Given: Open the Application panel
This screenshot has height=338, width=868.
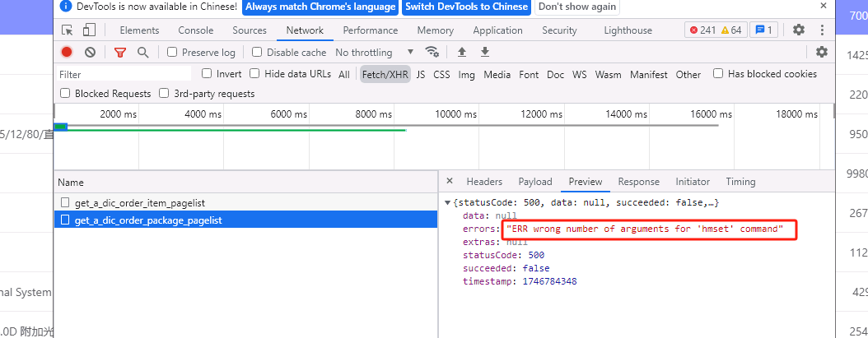Looking at the screenshot, I should [497, 30].
